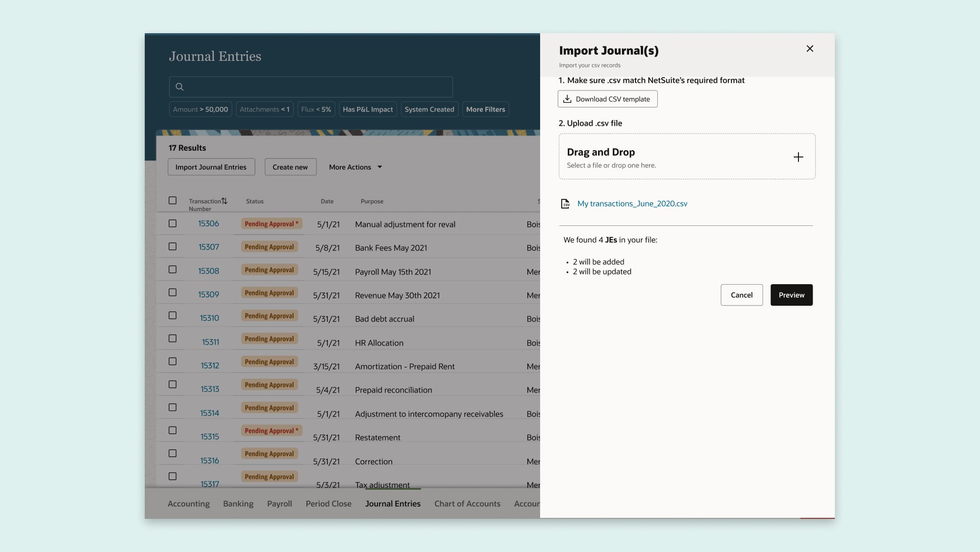The height and width of the screenshot is (552, 980).
Task: Check the select-all checkbox in table header
Action: click(172, 200)
